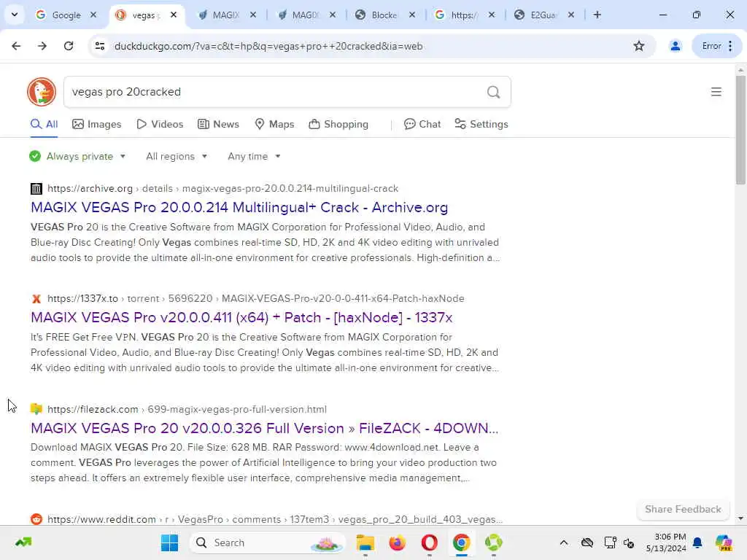Bookmark this page with the star icon
Screen dimensions: 747x560
pos(639,46)
